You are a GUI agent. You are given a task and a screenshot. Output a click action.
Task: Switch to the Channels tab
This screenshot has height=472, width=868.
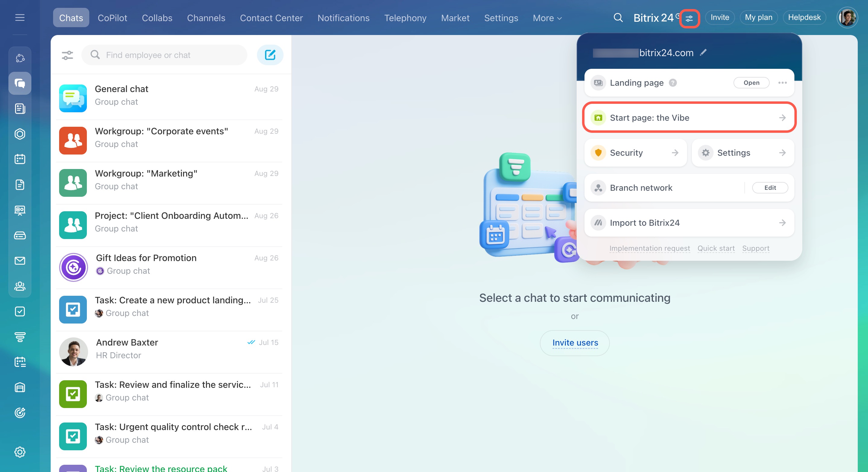(206, 18)
